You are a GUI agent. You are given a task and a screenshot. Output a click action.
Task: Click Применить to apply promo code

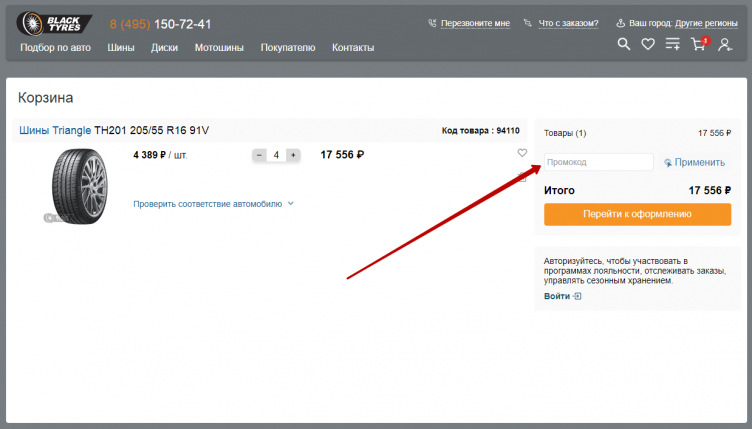point(694,162)
